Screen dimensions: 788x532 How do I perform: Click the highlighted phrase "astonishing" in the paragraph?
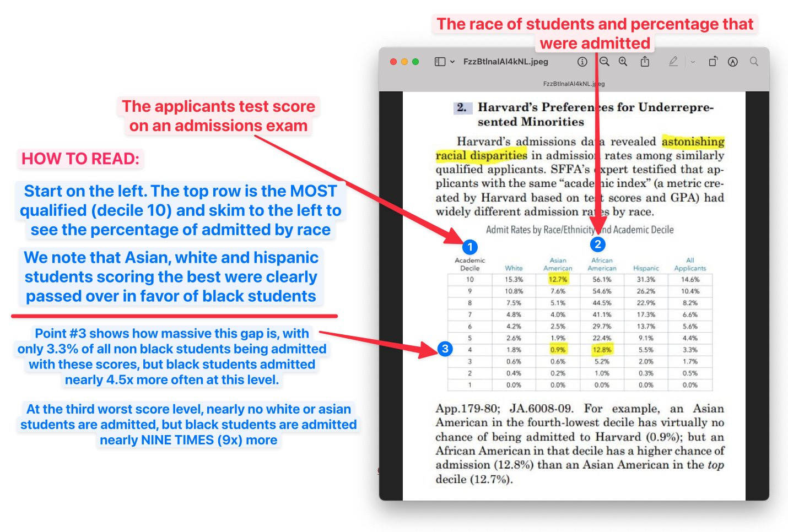[693, 142]
